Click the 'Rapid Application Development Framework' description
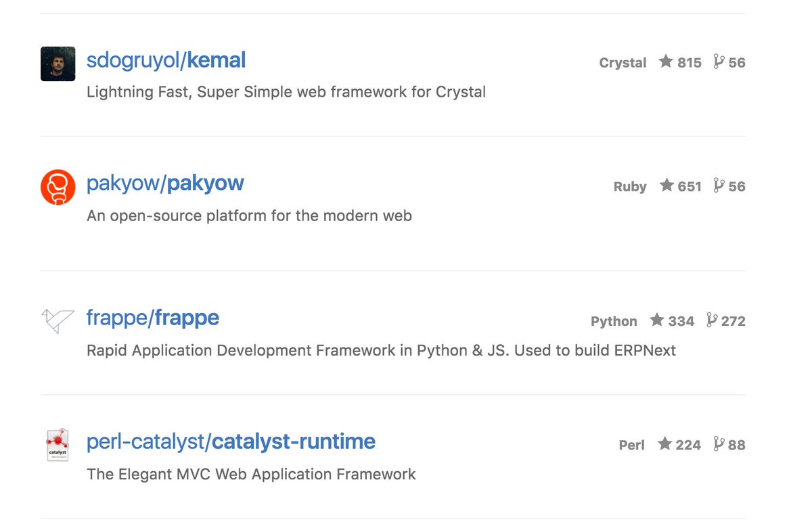This screenshot has height=528, width=812. click(381, 350)
